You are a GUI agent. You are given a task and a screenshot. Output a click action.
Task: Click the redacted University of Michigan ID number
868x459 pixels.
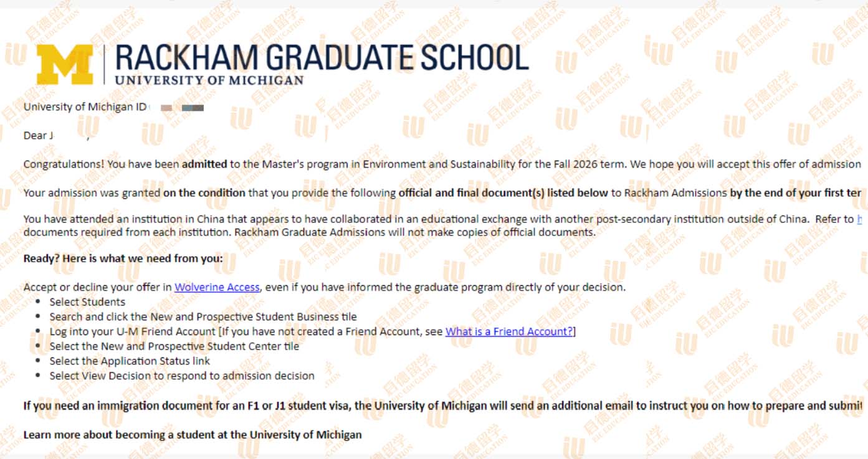click(x=182, y=108)
